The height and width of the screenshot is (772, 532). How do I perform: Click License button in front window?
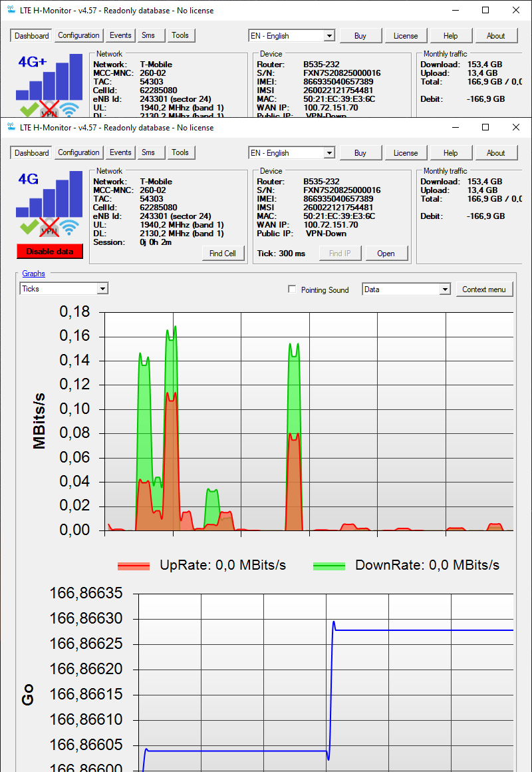tap(406, 153)
